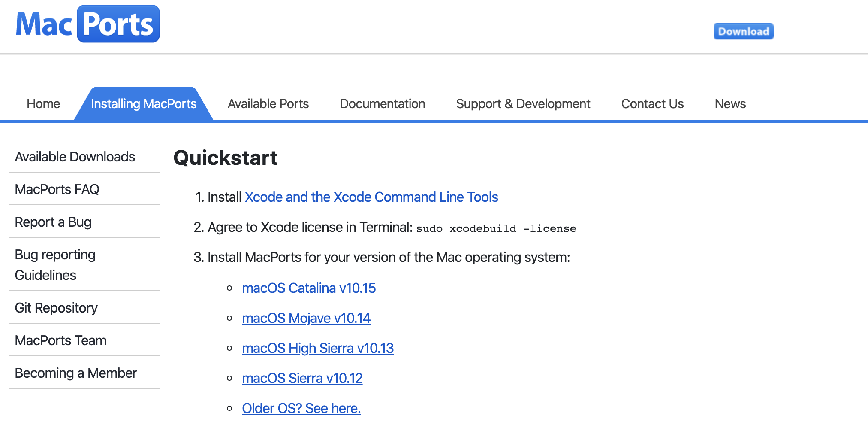The height and width of the screenshot is (437, 868).
Task: Click the MacPorts logo
Action: coord(88,24)
